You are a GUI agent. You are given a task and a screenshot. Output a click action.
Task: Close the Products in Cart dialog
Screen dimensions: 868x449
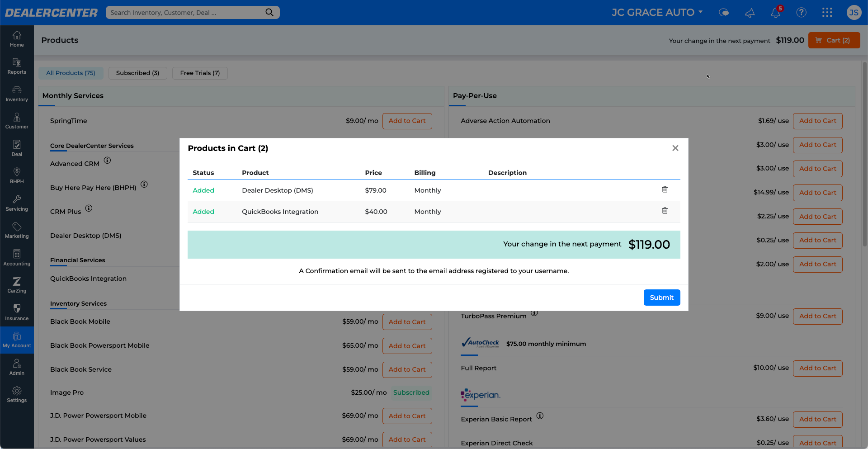click(675, 148)
